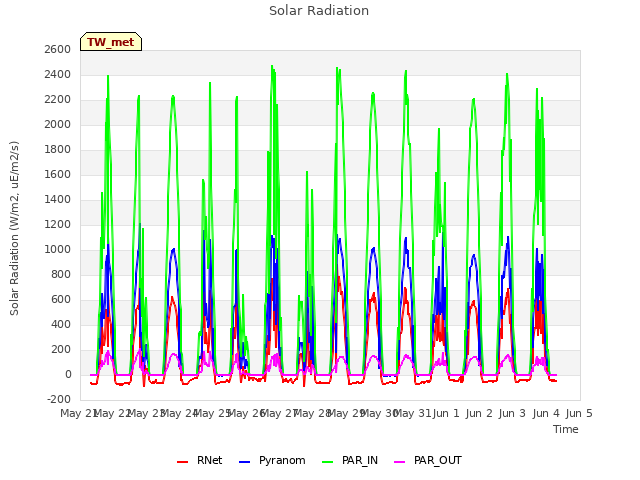The image size is (640, 480).
Task: Click the 1000 y-axis tick label
Action: 58,249
